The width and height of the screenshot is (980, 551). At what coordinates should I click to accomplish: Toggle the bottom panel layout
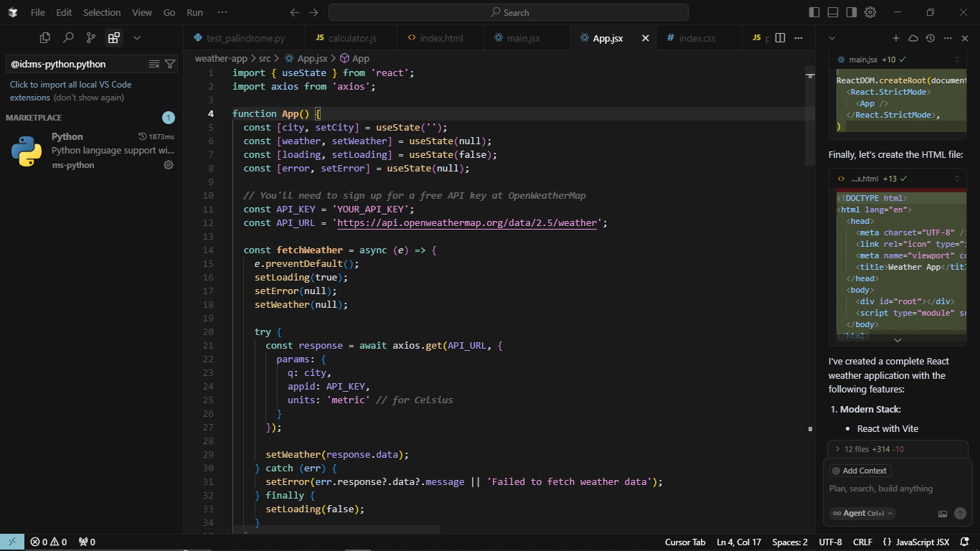(833, 12)
